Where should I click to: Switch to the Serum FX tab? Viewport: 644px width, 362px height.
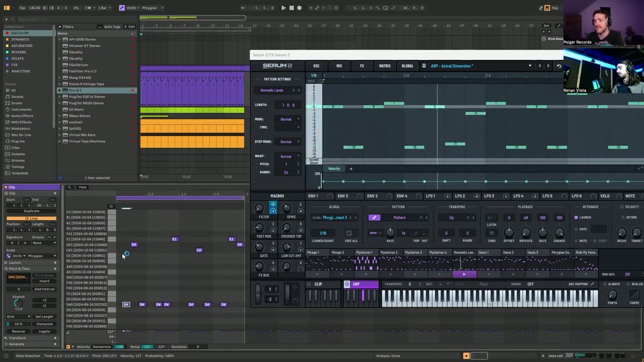362,66
